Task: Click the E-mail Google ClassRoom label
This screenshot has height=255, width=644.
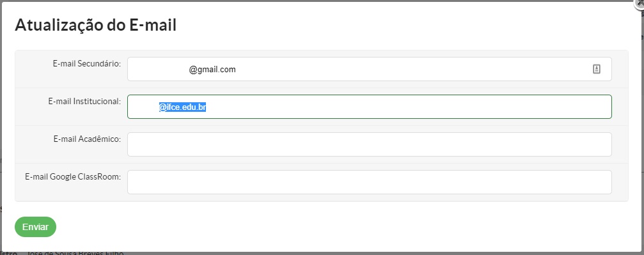Action: [x=73, y=177]
